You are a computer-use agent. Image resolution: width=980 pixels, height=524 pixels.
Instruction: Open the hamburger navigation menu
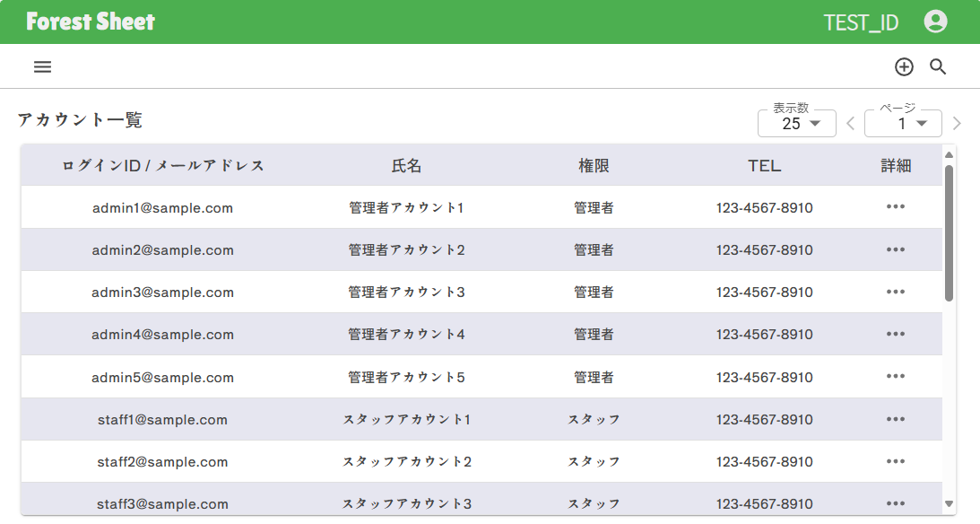pos(42,67)
